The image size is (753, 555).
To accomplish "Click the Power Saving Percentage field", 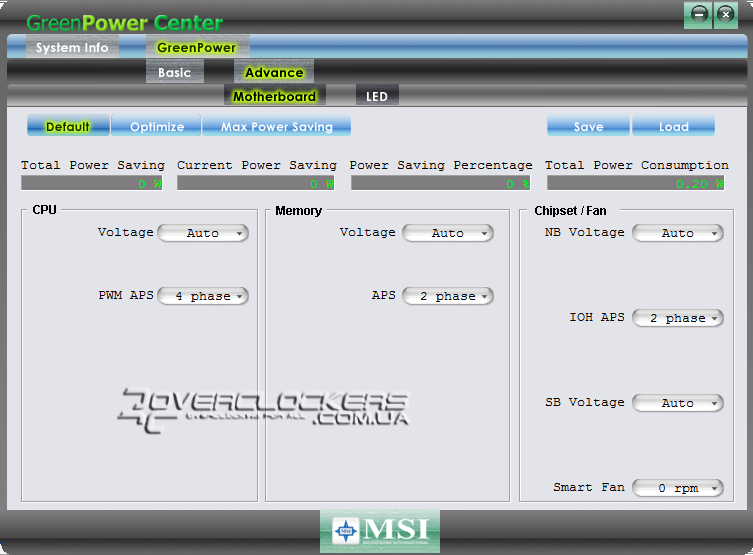I will coord(440,183).
